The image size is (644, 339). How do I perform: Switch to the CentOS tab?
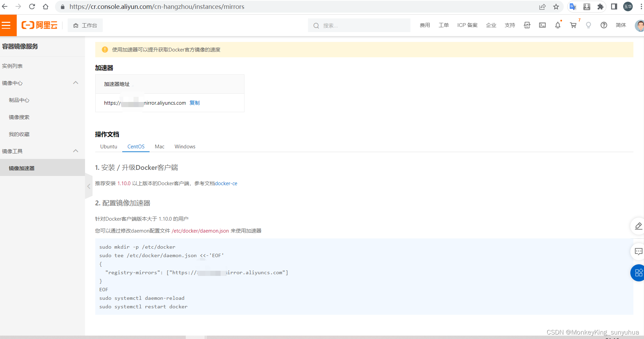[x=136, y=147]
